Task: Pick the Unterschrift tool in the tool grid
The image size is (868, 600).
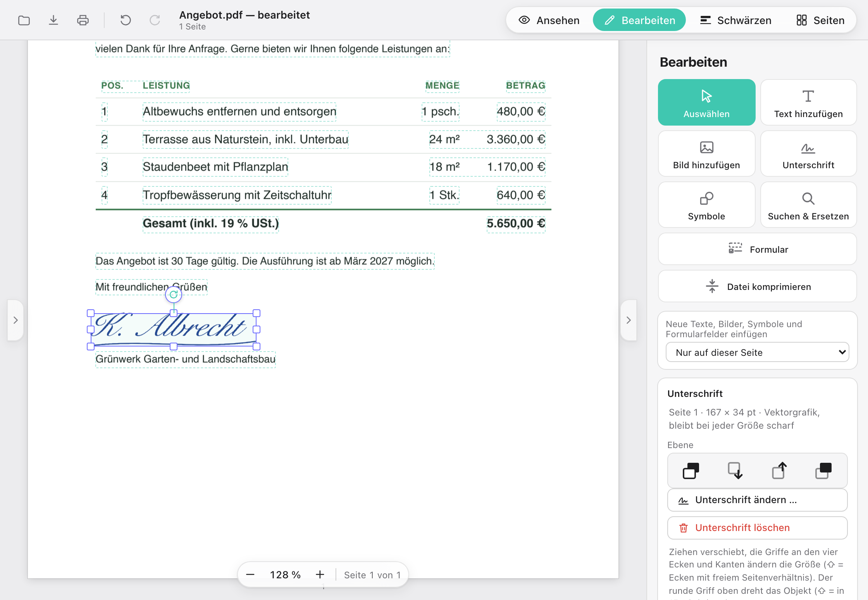Action: pyautogui.click(x=808, y=153)
